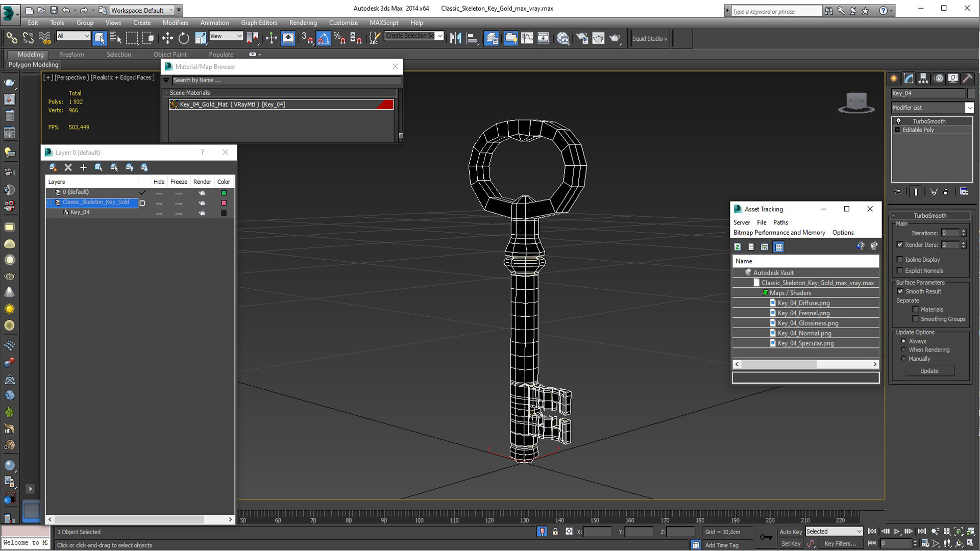Toggle the Smooth Result checkbox
The width and height of the screenshot is (980, 551).
click(x=900, y=291)
